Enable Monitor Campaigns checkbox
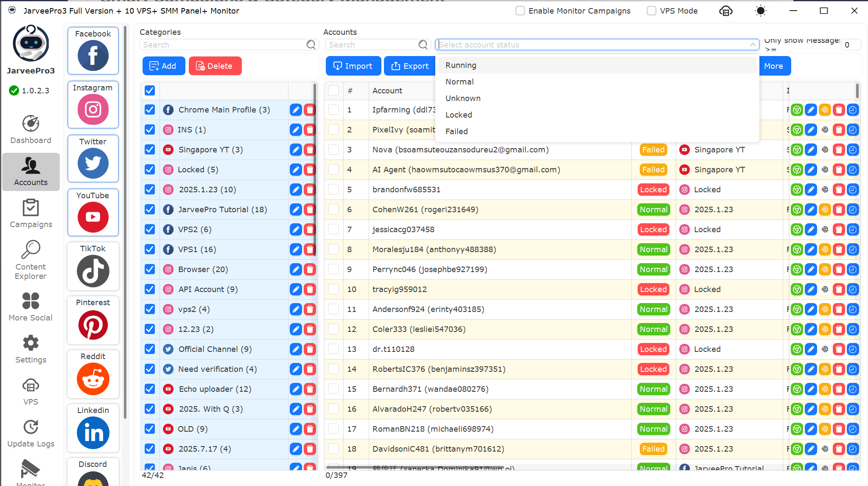This screenshot has height=486, width=868. click(x=520, y=11)
